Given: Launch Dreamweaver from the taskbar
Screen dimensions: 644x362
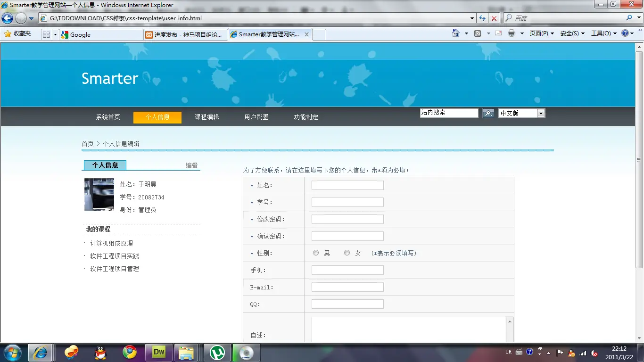Looking at the screenshot, I should (x=159, y=352).
